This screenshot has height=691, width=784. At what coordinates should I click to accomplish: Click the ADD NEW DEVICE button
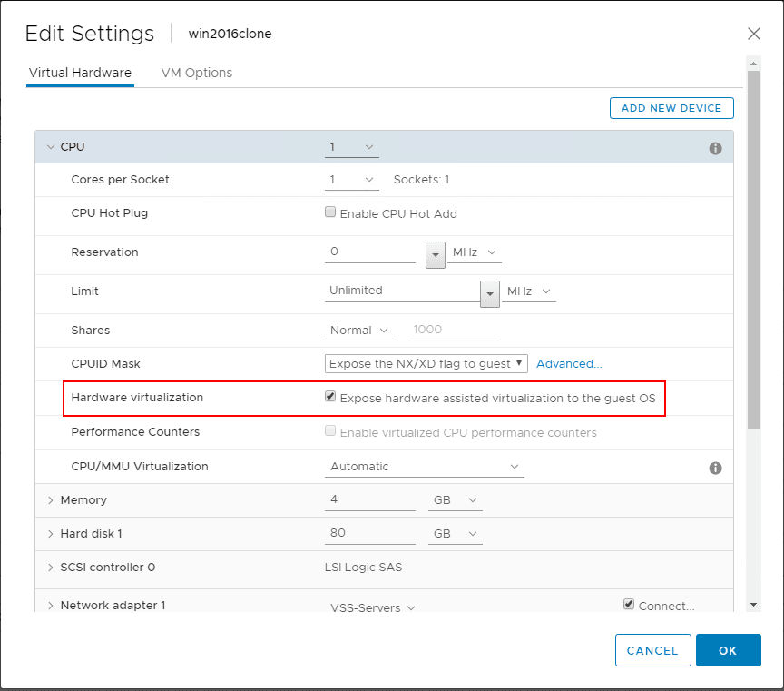[x=671, y=108]
